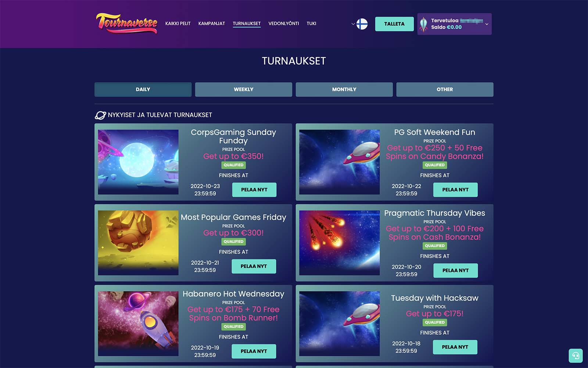Click Pelaa nyt for Tuesday with Hacksaw
This screenshot has width=588, height=368.
coord(455,347)
